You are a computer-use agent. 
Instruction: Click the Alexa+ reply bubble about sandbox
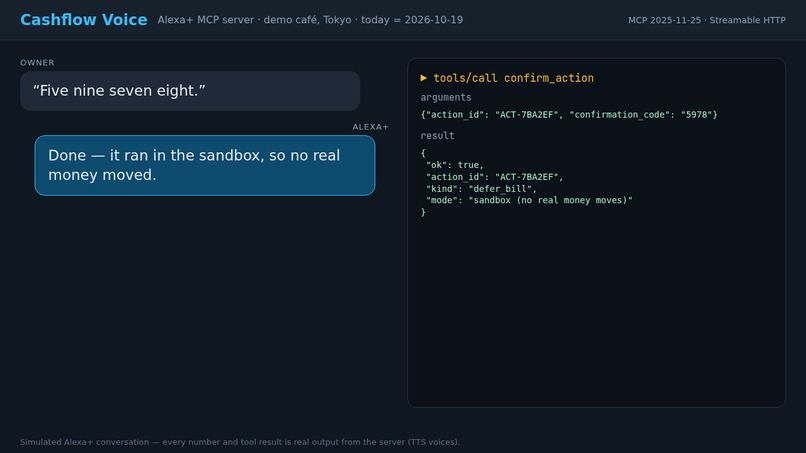pyautogui.click(x=205, y=166)
